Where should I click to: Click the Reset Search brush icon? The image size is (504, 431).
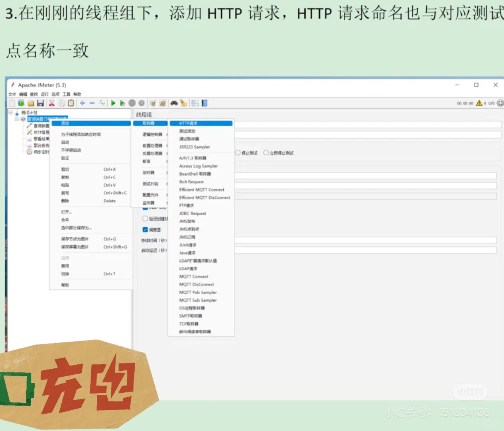coord(183,103)
